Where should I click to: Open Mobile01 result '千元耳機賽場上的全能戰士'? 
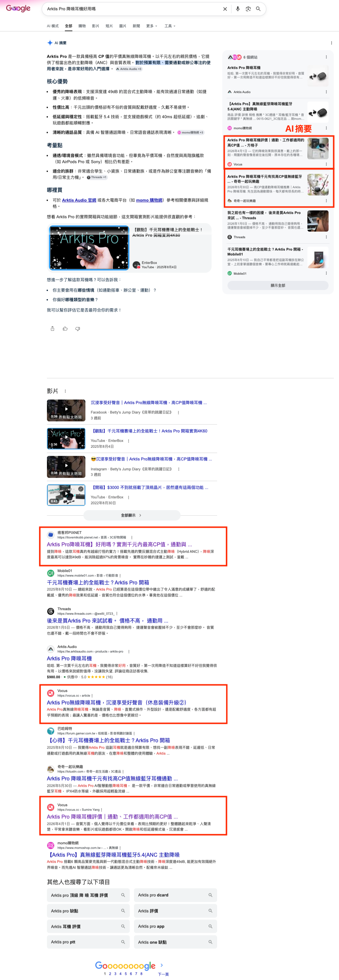[x=98, y=582]
